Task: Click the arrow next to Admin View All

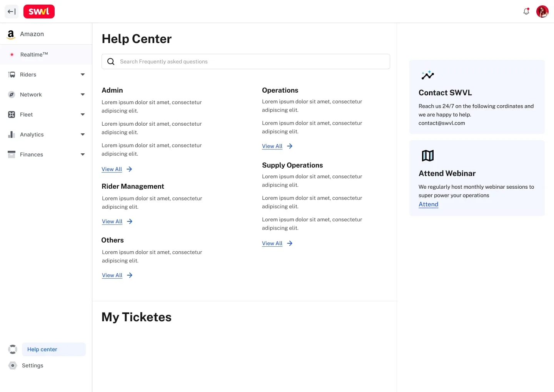Action: [129, 169]
